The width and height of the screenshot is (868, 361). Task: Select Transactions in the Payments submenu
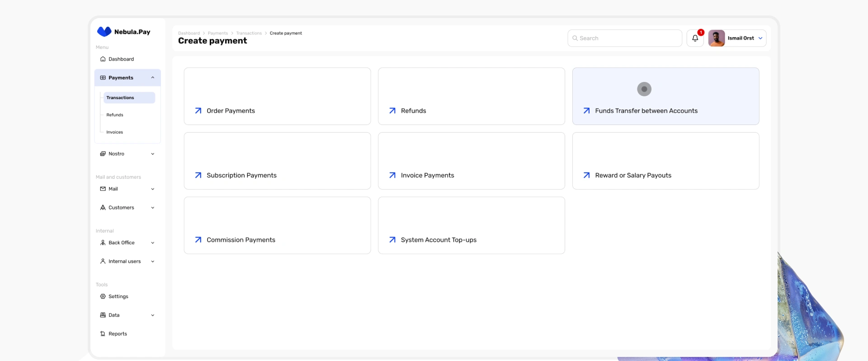tap(120, 98)
